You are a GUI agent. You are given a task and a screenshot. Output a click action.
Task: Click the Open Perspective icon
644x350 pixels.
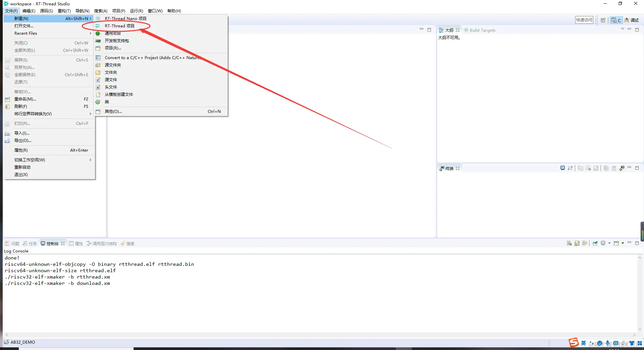click(603, 20)
